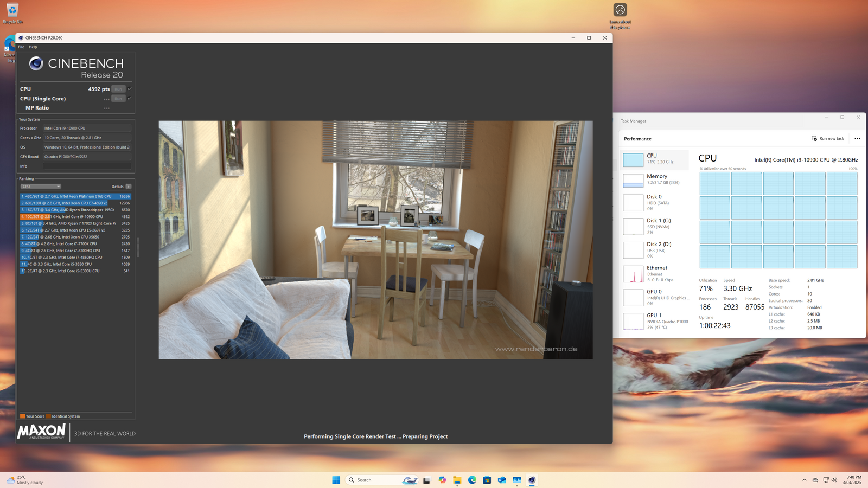Open Microsoft Edge from the taskbar
The image size is (868, 488).
click(x=472, y=480)
